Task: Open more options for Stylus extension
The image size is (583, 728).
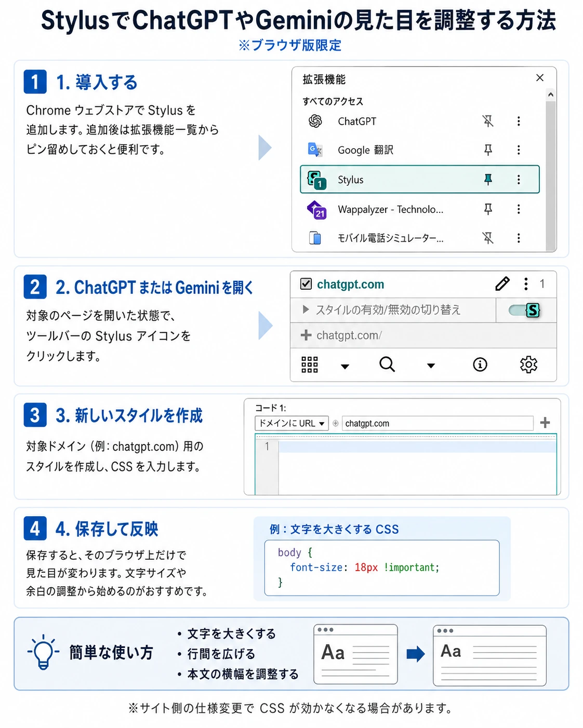Action: pos(519,180)
